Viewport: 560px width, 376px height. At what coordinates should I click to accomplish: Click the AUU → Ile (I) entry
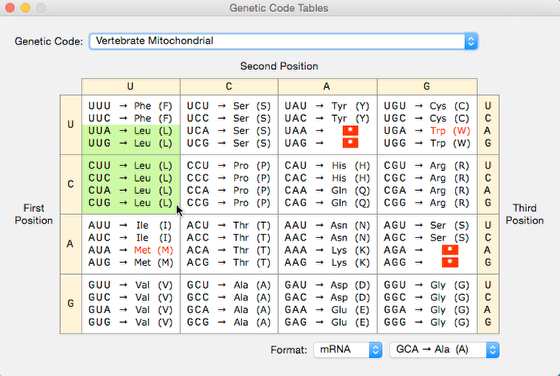pos(131,225)
